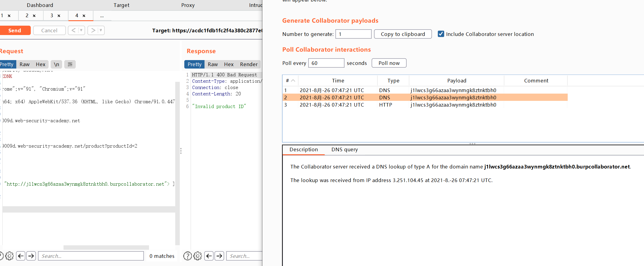The height and width of the screenshot is (266, 644).
Task: Click Content-Length: 20 response header
Action: (217, 94)
